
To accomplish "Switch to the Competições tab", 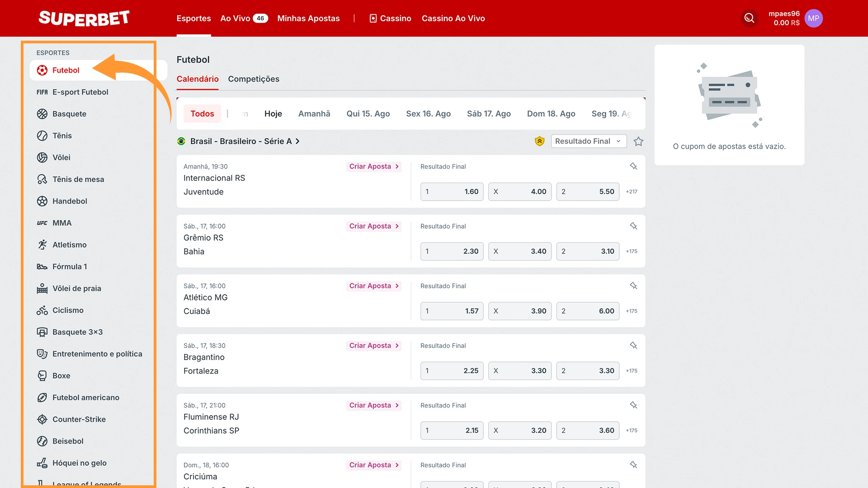I will pos(254,79).
